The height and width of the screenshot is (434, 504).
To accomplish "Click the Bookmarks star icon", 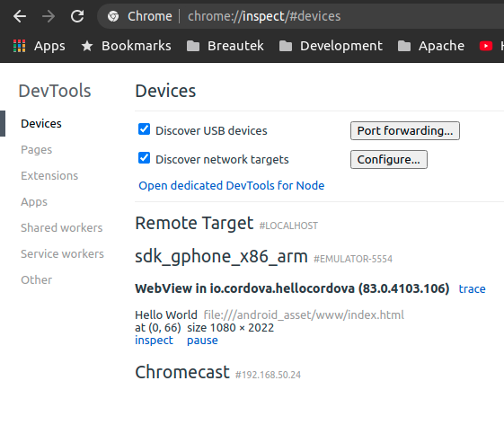I will click(87, 46).
